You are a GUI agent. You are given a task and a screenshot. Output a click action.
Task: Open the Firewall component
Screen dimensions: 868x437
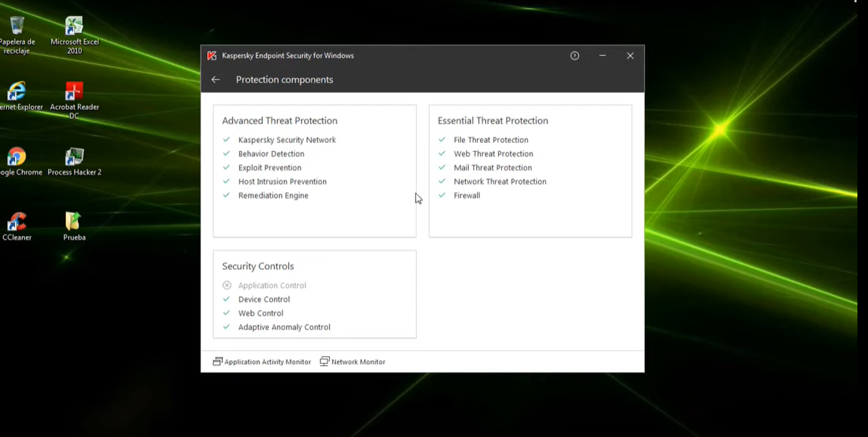(x=467, y=196)
